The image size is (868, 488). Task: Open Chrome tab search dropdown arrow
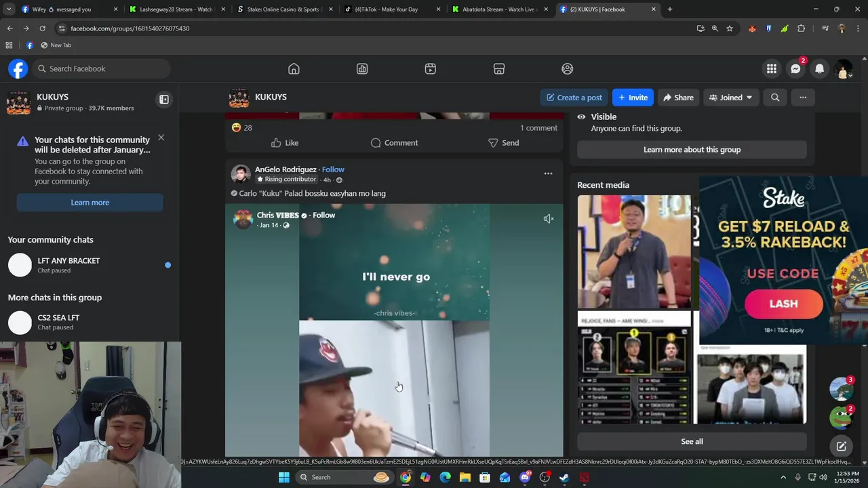(9, 9)
